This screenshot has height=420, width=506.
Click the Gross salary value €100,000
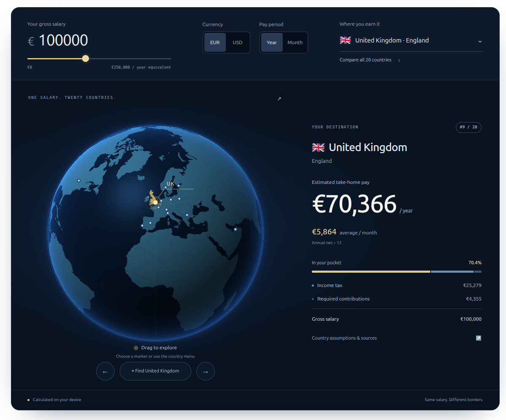point(471,319)
